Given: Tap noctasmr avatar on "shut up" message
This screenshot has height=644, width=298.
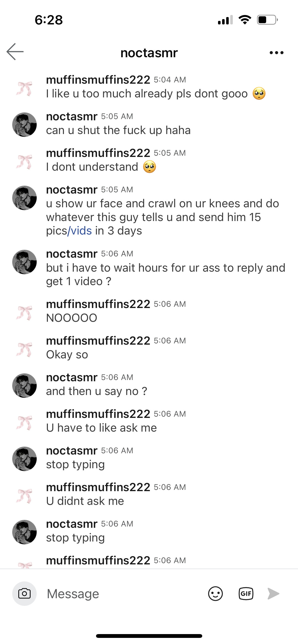Looking at the screenshot, I should (x=24, y=125).
